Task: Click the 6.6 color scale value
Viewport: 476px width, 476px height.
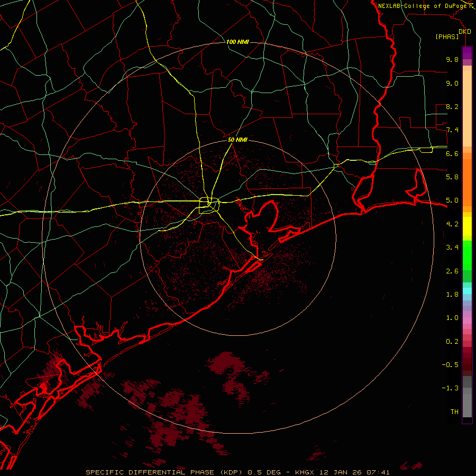Action: 452,153
